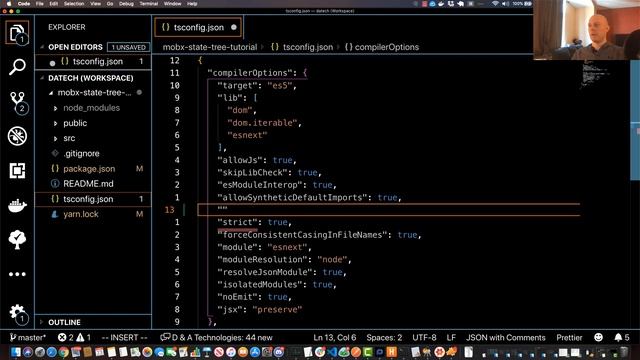
Task: Change encoding via UTF-8 status item
Action: (x=424, y=338)
